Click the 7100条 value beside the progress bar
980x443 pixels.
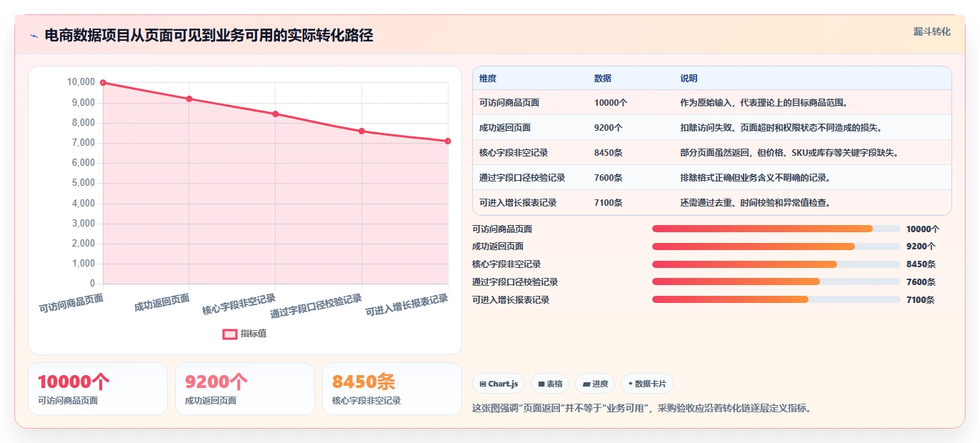tap(920, 299)
